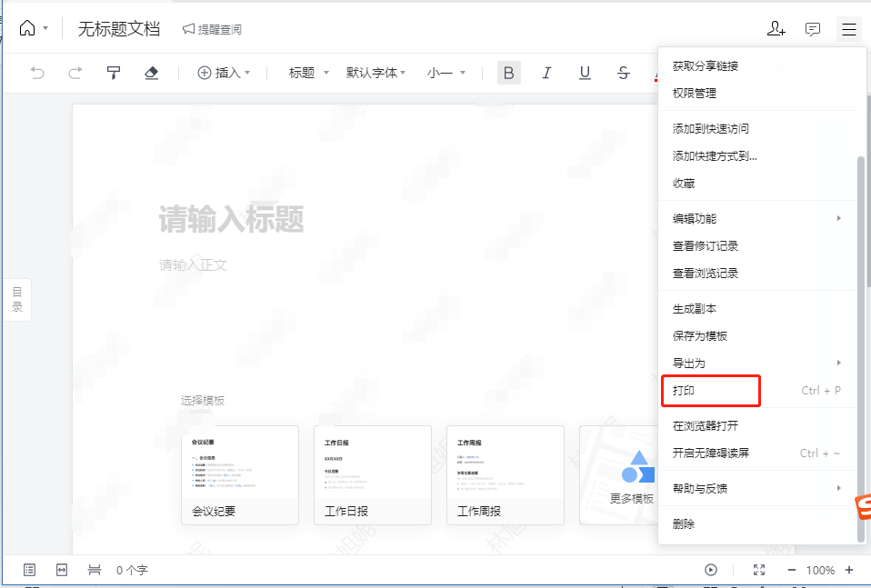Image resolution: width=871 pixels, height=588 pixels.
Task: Expand the 帮助与反馈 submenu
Action: pyautogui.click(x=757, y=489)
